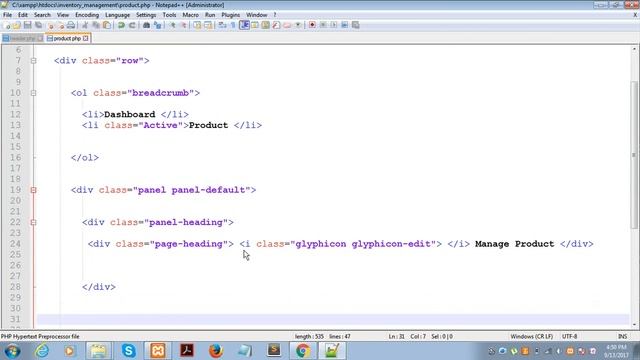The image size is (640, 360).
Task: Click the New file toolbar icon
Action: (7, 25)
